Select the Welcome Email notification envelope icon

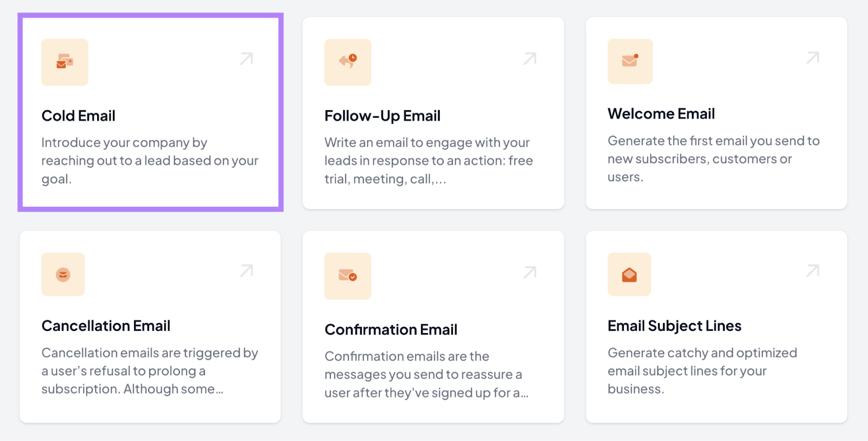coord(629,61)
